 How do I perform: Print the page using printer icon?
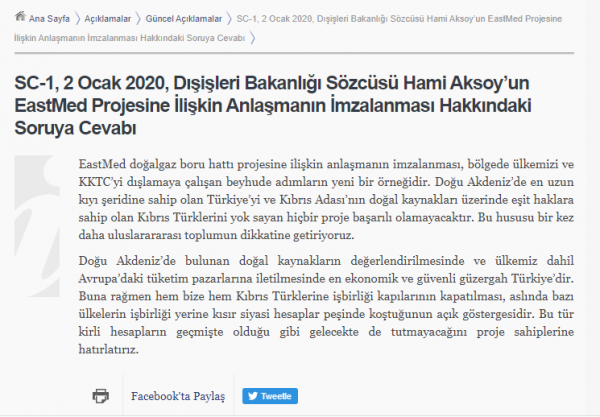100,395
